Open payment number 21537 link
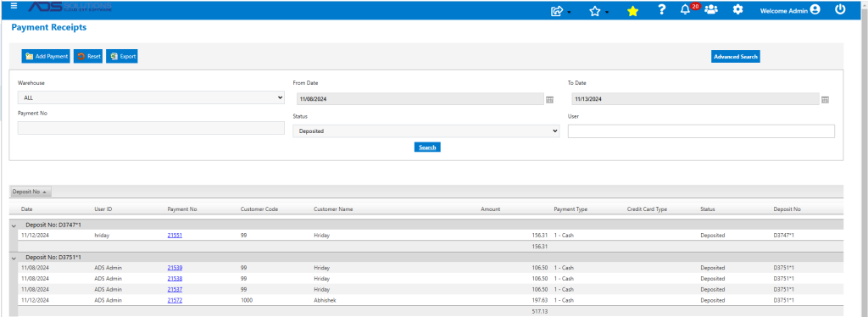Image resolution: width=868 pixels, height=317 pixels. tap(175, 289)
